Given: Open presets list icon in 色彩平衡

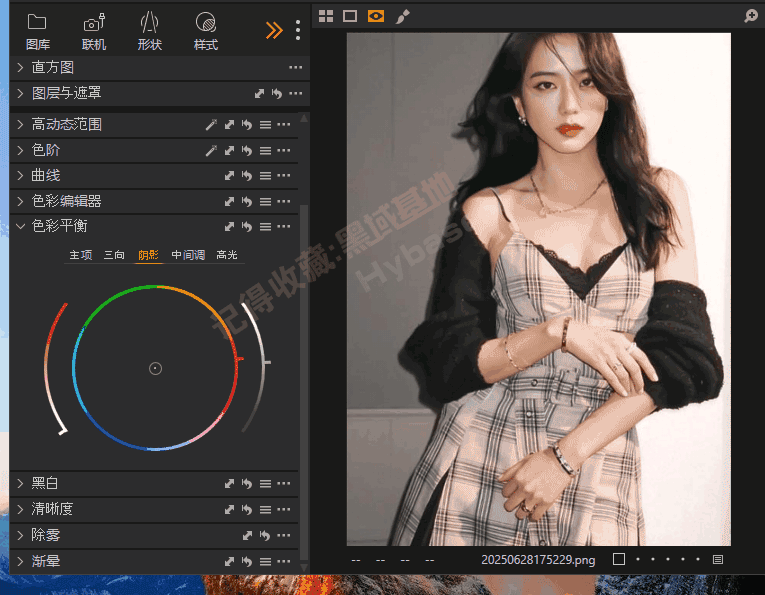Looking at the screenshot, I should pos(265,227).
